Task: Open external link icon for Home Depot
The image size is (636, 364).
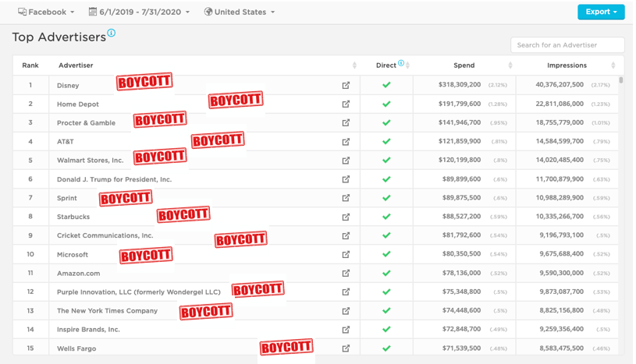Action: tap(346, 104)
